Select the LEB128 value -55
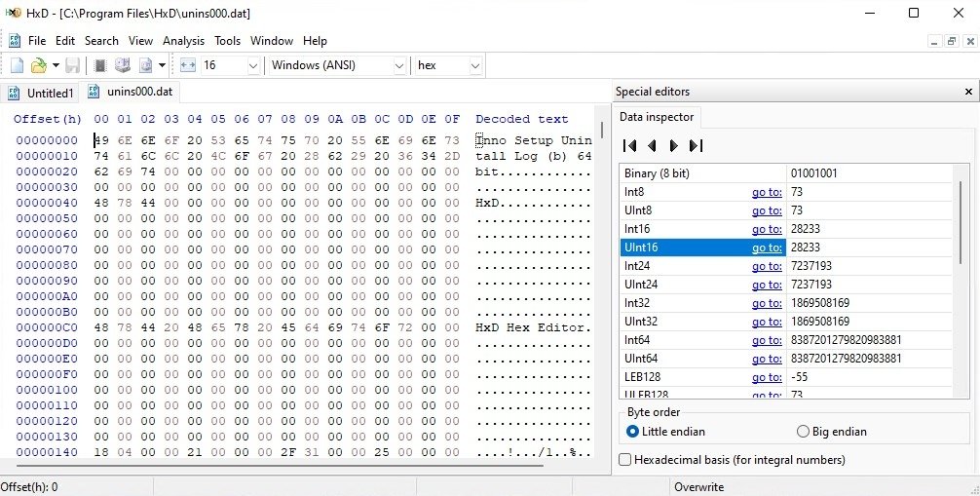980x496 pixels. 800,377
